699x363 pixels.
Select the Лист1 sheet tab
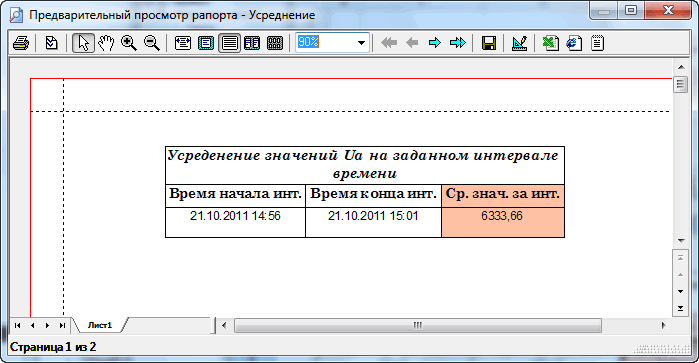(99, 325)
